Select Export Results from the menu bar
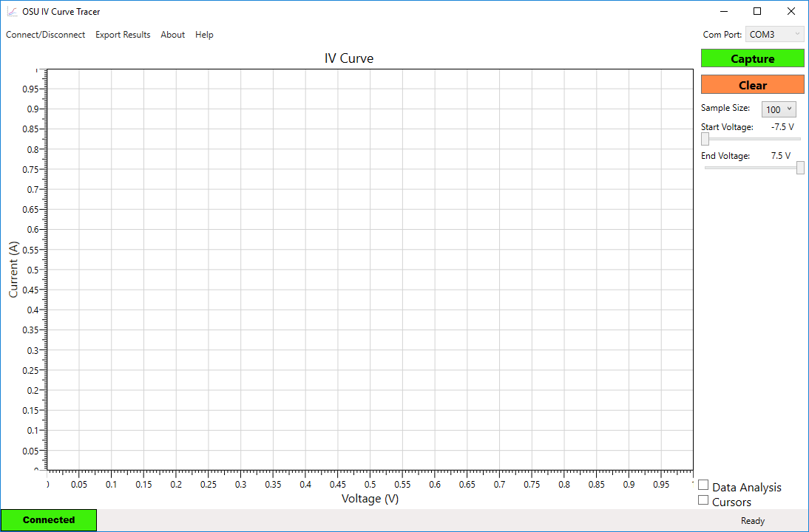The image size is (809, 532). pyautogui.click(x=123, y=34)
